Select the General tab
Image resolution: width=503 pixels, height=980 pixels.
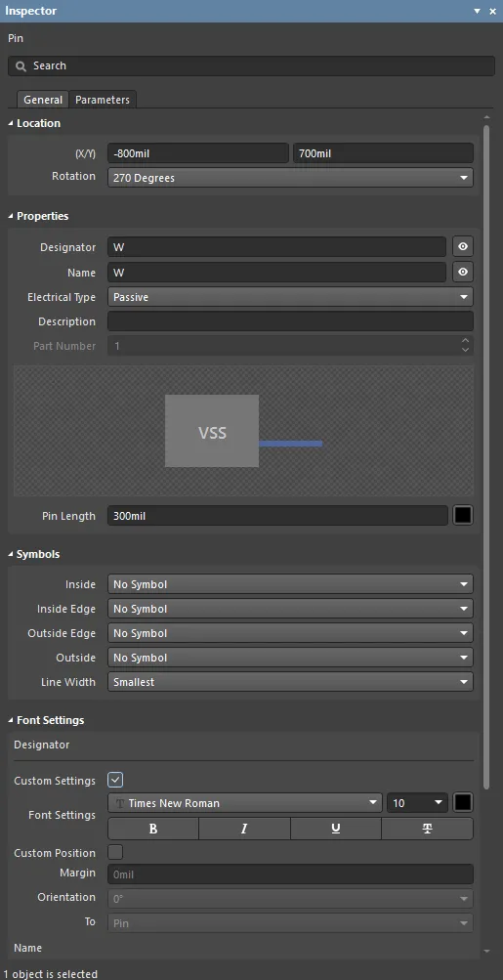[x=43, y=100]
